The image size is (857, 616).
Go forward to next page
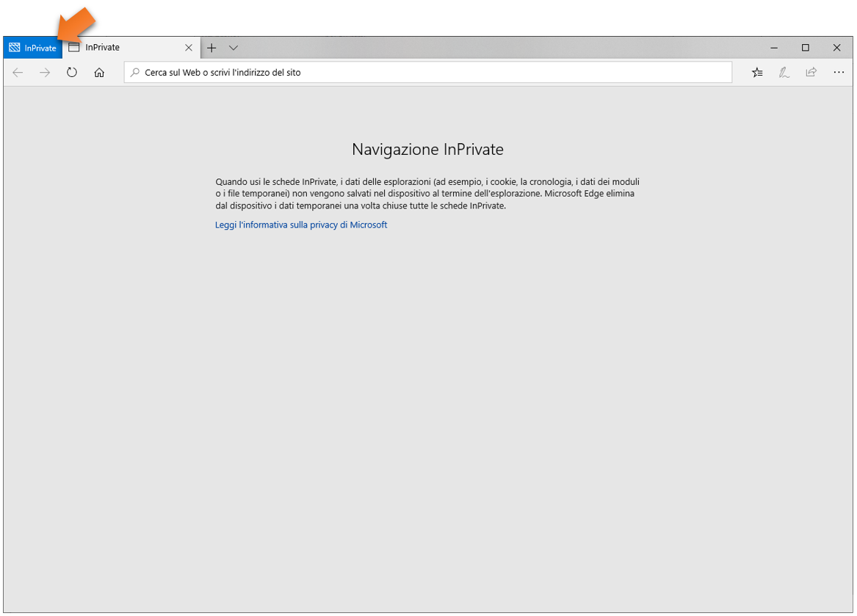coord(45,73)
